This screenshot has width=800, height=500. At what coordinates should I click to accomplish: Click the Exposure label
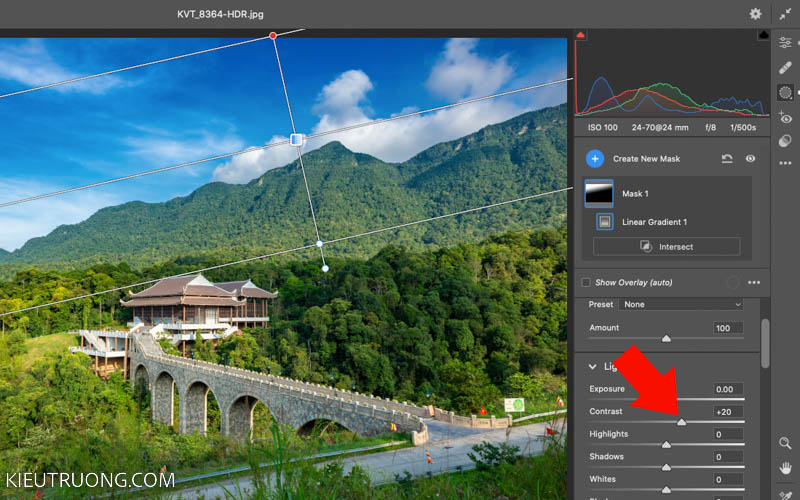(x=607, y=389)
